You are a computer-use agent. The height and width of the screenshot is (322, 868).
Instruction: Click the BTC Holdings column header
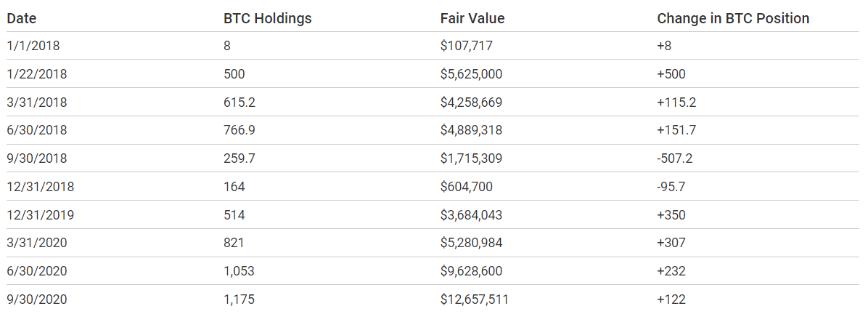267,18
